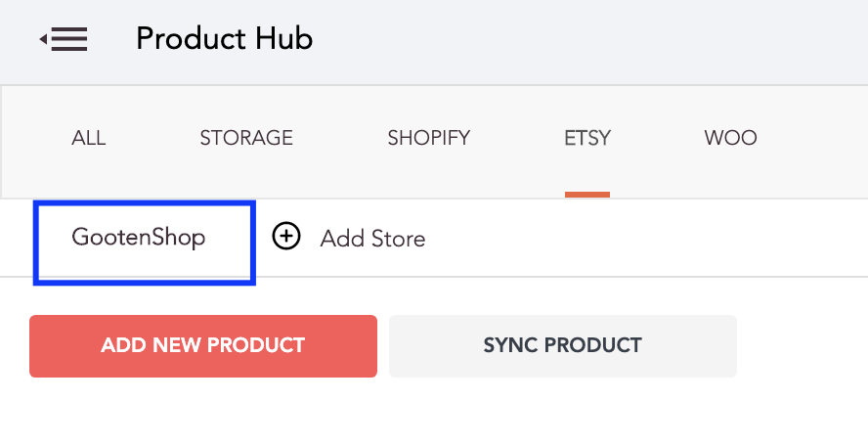Select the SHOPIFY tab
868x446 pixels.
coord(429,138)
